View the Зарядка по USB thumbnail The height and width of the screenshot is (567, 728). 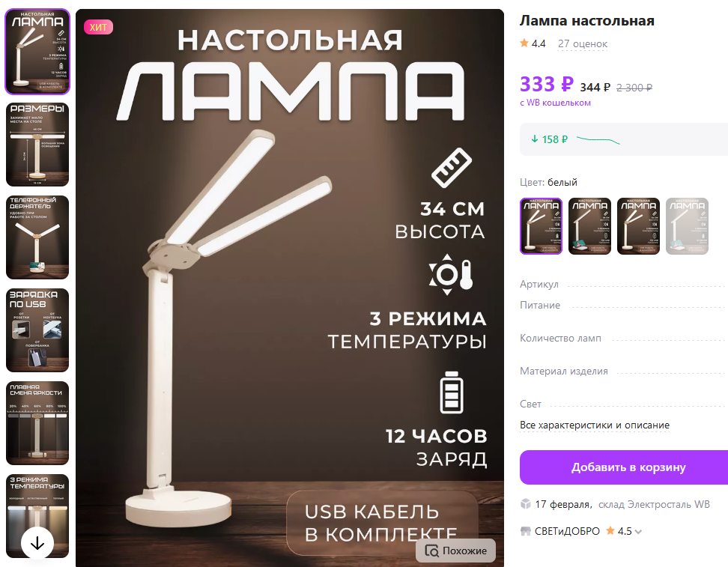[x=37, y=330]
